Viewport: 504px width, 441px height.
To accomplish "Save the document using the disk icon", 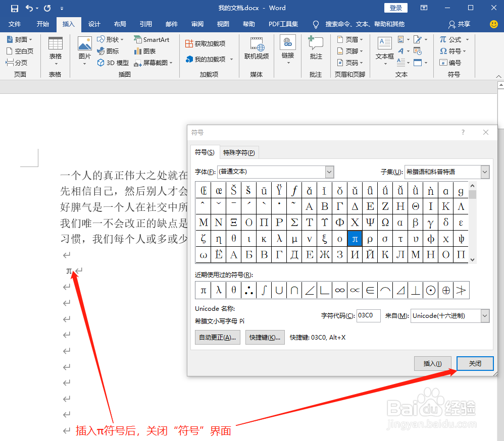I will tap(15, 9).
